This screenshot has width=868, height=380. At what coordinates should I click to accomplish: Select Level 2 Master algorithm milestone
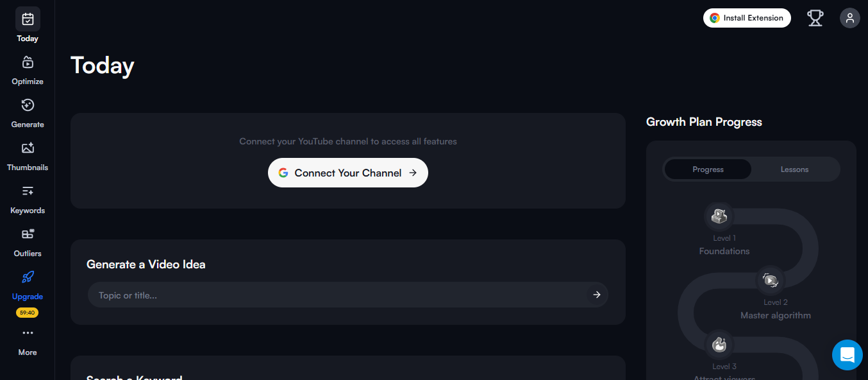(771, 280)
